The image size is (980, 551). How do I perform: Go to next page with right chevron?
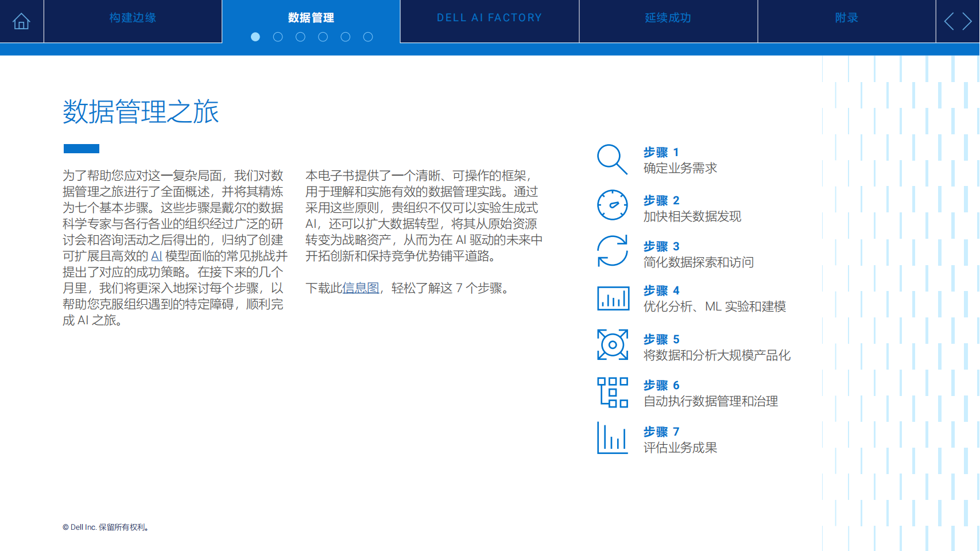967,22
